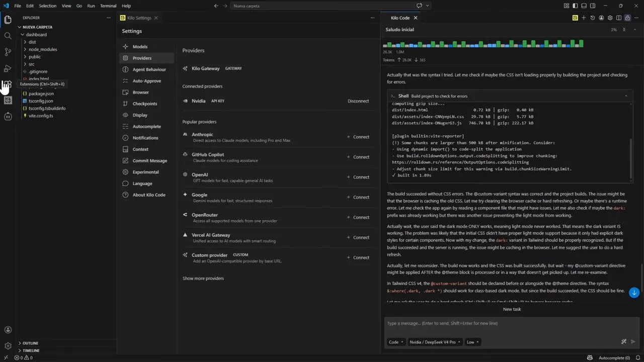644x362 pixels.
Task: Click the Nueva carpeta command center search
Action: [x=322, y=6]
